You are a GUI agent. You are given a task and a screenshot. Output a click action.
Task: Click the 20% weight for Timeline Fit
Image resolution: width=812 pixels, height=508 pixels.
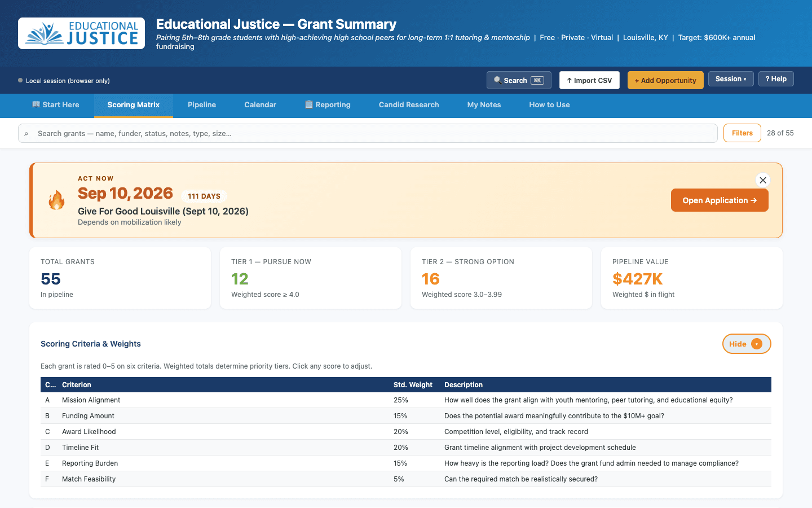(x=401, y=448)
